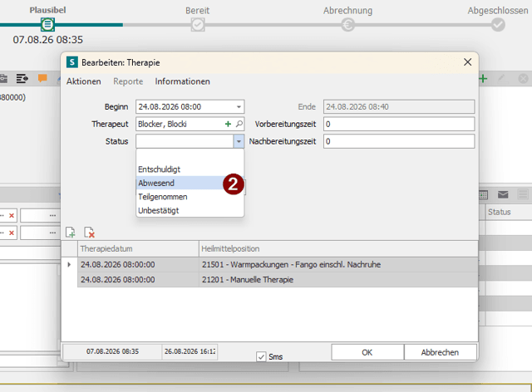Image resolution: width=532 pixels, height=392 pixels.
Task: Click the add-document icon above the therapy list
Action: [x=70, y=233]
